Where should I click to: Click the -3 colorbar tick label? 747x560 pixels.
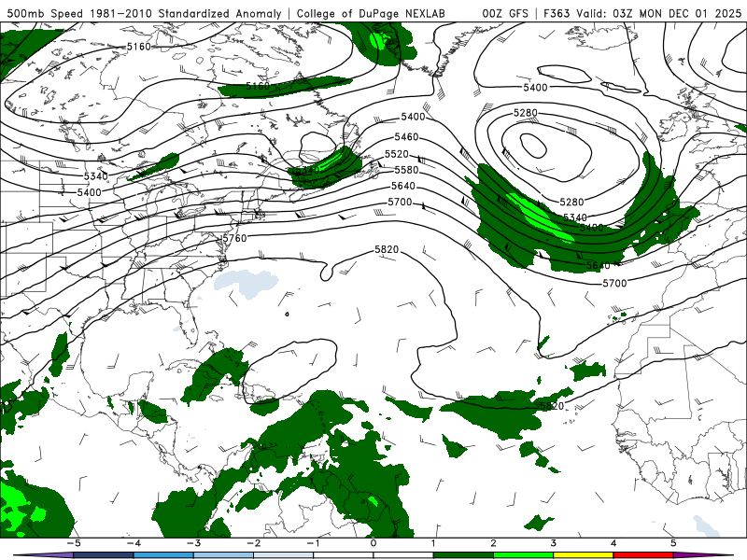pos(193,543)
